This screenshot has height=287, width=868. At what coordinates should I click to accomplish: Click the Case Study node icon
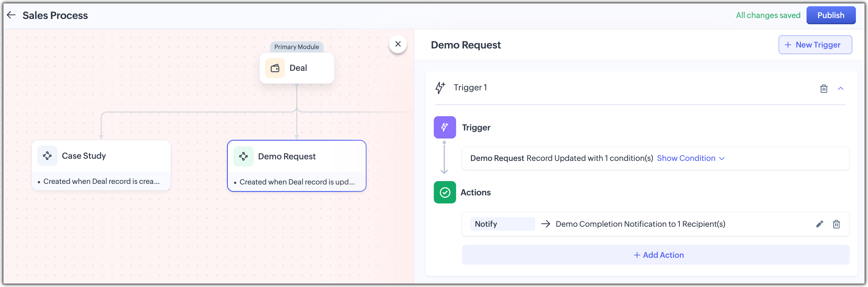(x=47, y=156)
